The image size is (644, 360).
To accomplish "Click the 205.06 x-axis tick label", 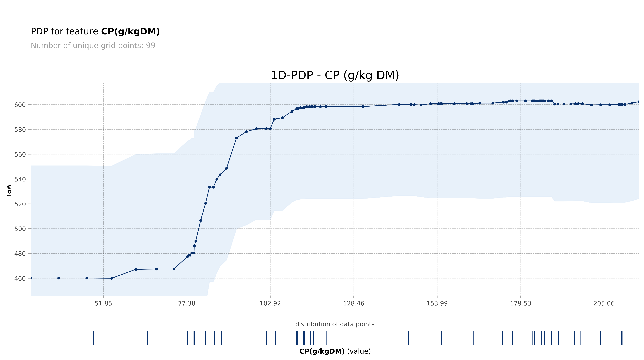I will 604,303.
